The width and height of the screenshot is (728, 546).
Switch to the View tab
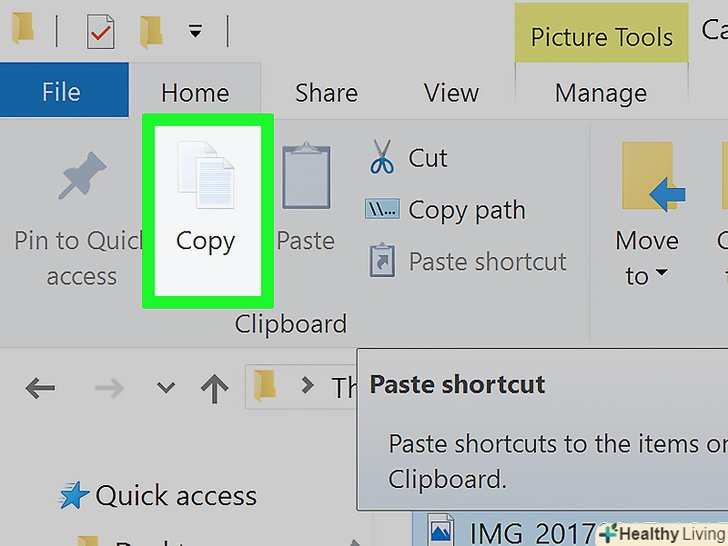pos(451,93)
